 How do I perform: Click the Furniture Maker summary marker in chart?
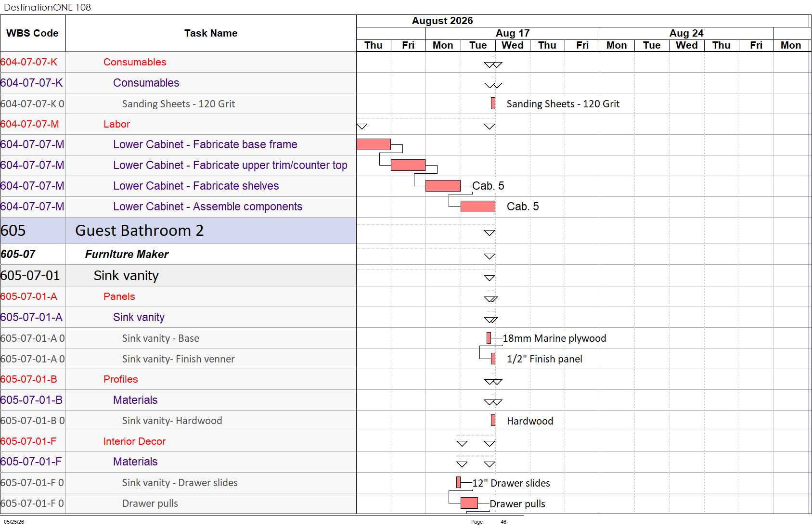[x=490, y=257]
